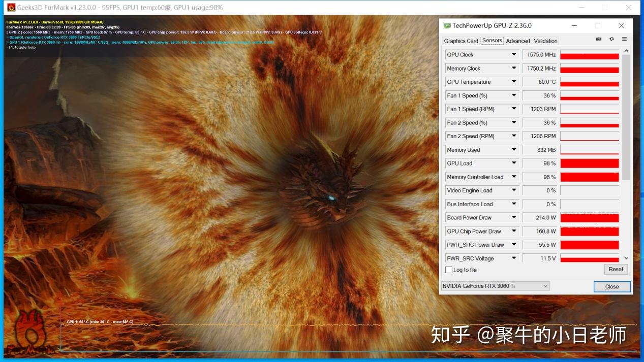The height and width of the screenshot is (362, 644).
Task: Click the Fan 1 value 1203 RPM
Action: (541, 109)
